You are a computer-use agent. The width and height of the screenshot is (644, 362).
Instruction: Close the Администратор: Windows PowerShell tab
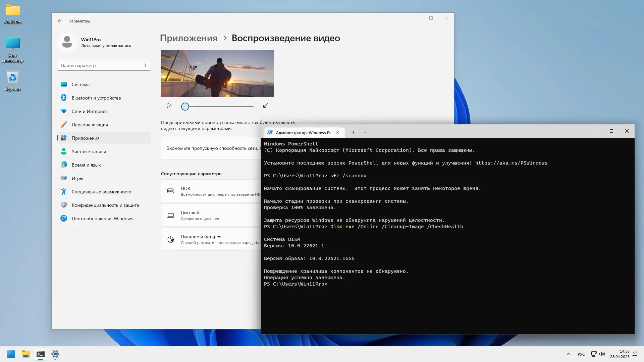tap(338, 132)
